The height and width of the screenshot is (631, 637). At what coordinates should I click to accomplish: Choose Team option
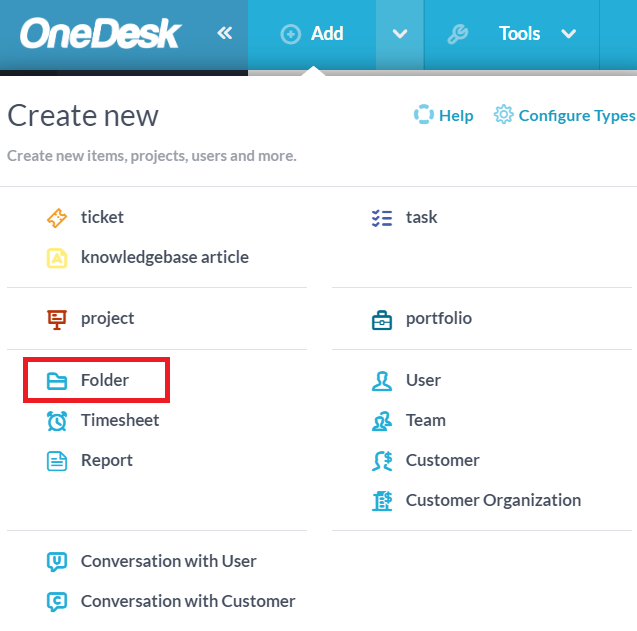point(426,420)
